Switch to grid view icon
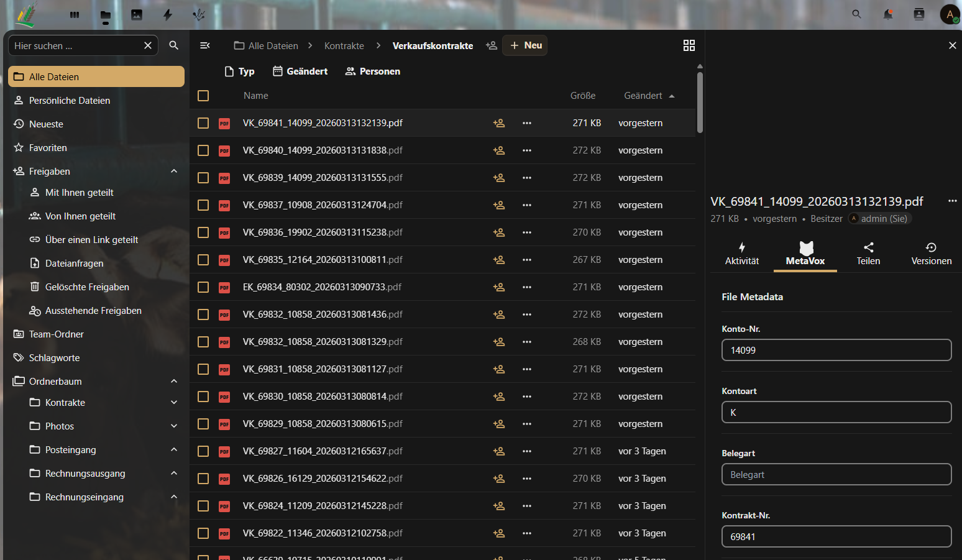Screen dimensions: 962x560 (689, 45)
